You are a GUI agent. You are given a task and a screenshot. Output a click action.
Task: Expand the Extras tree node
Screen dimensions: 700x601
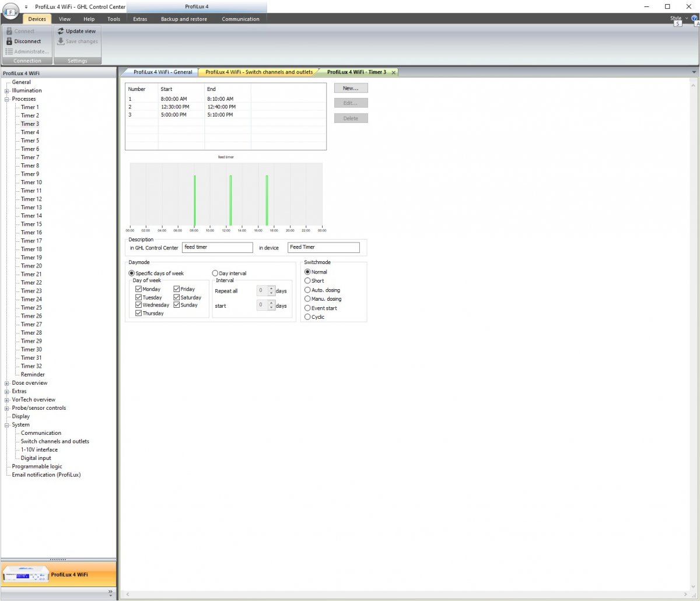click(6, 391)
